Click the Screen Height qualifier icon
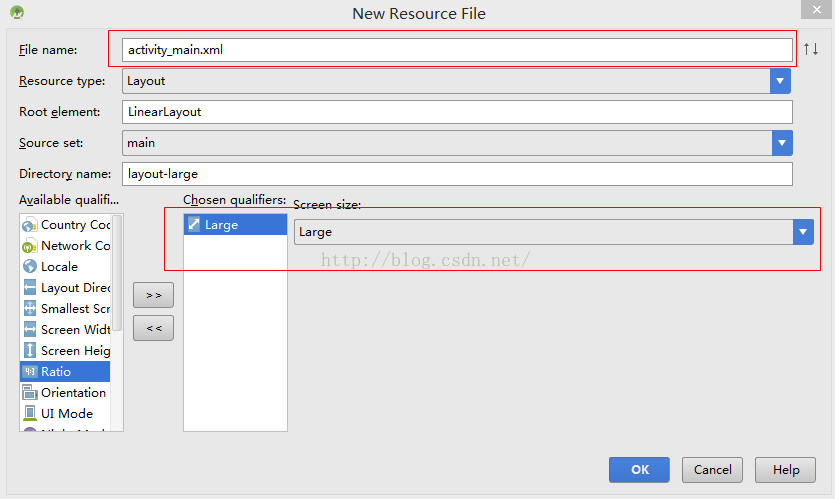This screenshot has width=835, height=499. point(29,351)
